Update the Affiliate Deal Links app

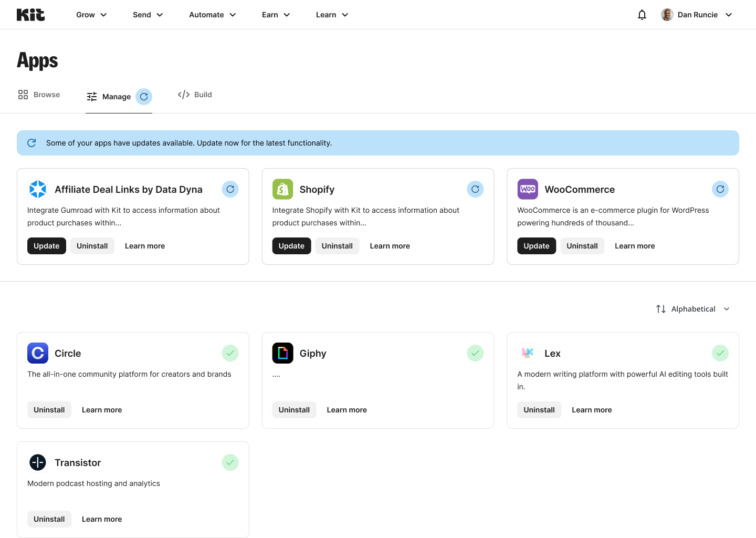point(47,246)
